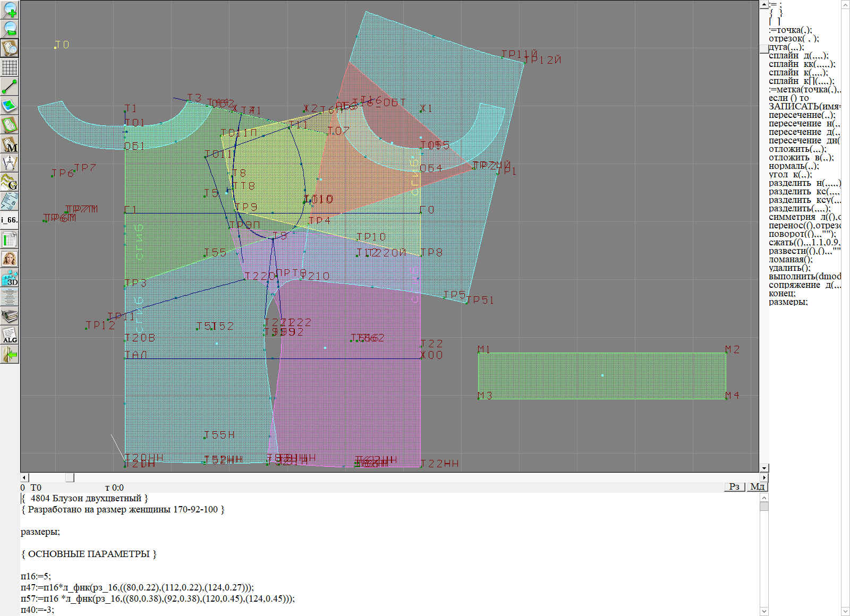Choose the 'размеры;' command in the list
This screenshot has width=850, height=616.
(x=788, y=302)
